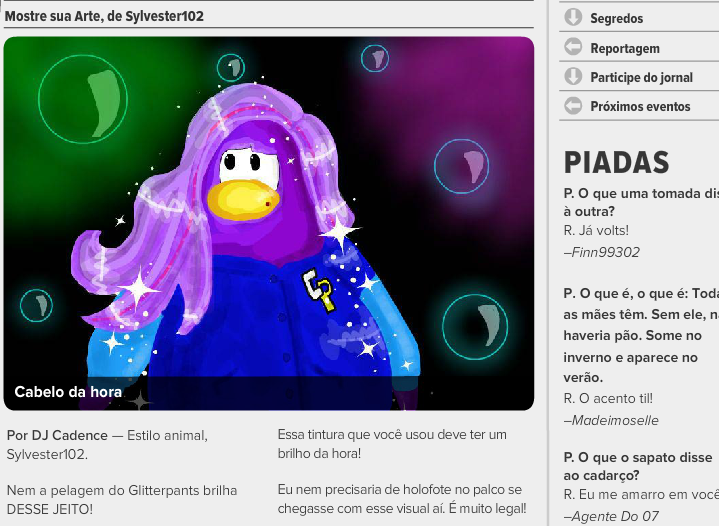Screen dimensions: 719x526
Task: Click the PIADAS heading
Action: pos(616,162)
